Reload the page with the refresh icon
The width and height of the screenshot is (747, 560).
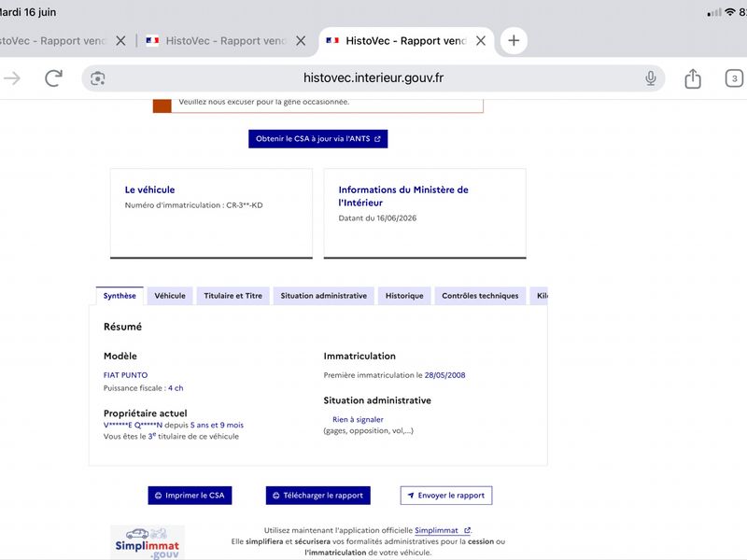click(53, 78)
